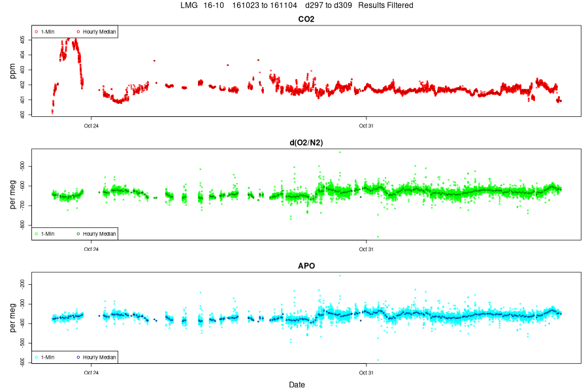Click the '-800' tick label on the d(O2/N2) y-axis
The height and width of the screenshot is (392, 588).
pyautogui.click(x=23, y=225)
